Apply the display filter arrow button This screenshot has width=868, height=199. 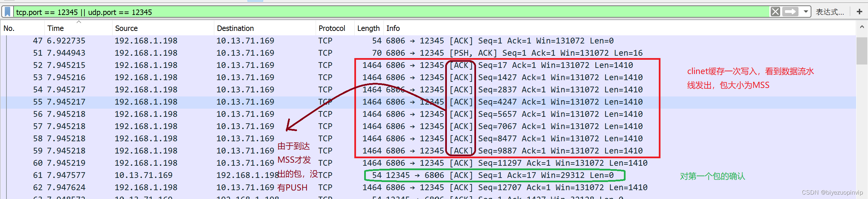[x=791, y=12]
